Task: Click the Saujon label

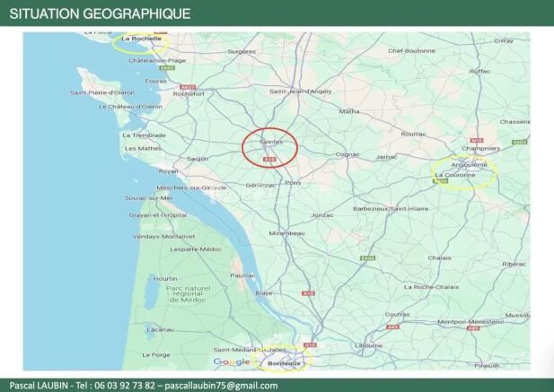Action: click(198, 159)
